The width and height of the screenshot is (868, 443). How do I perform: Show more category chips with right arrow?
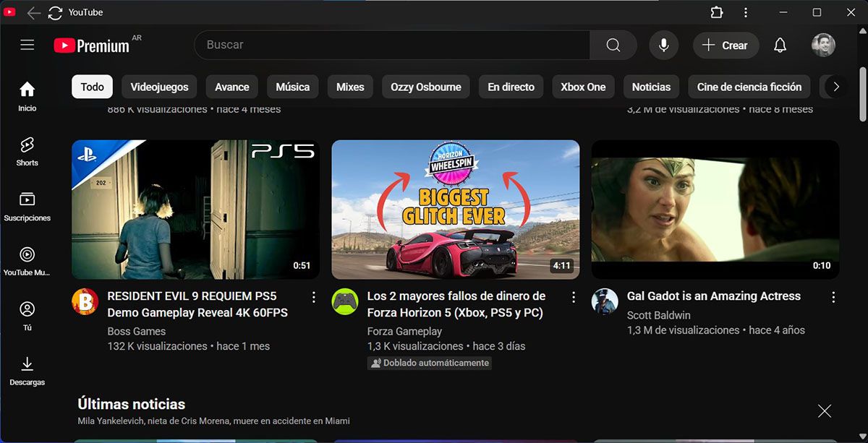[836, 87]
